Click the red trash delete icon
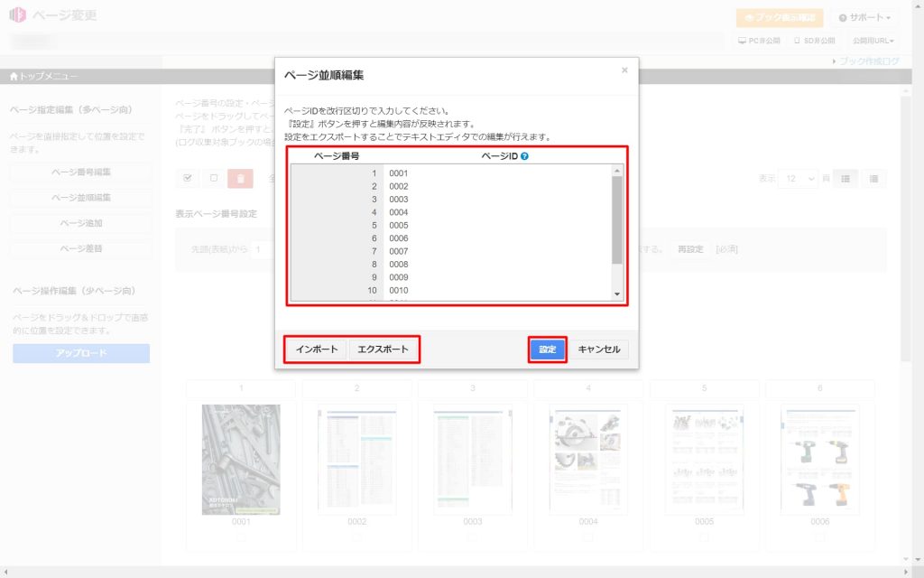Image resolution: width=924 pixels, height=578 pixels. [x=240, y=179]
